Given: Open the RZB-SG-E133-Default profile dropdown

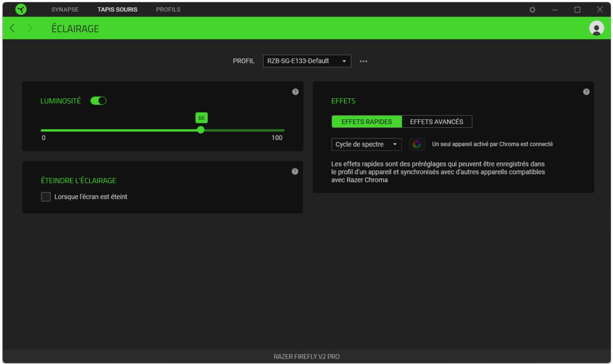Looking at the screenshot, I should click(x=306, y=61).
